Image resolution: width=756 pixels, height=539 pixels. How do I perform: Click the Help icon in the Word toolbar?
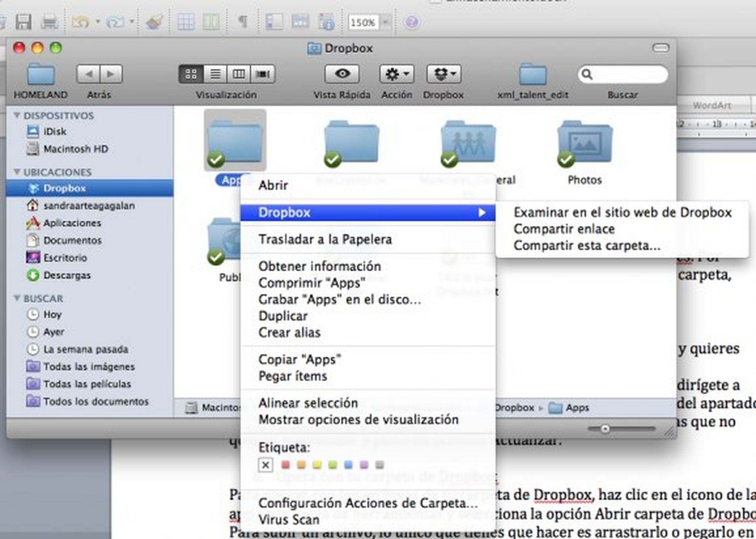point(411,22)
